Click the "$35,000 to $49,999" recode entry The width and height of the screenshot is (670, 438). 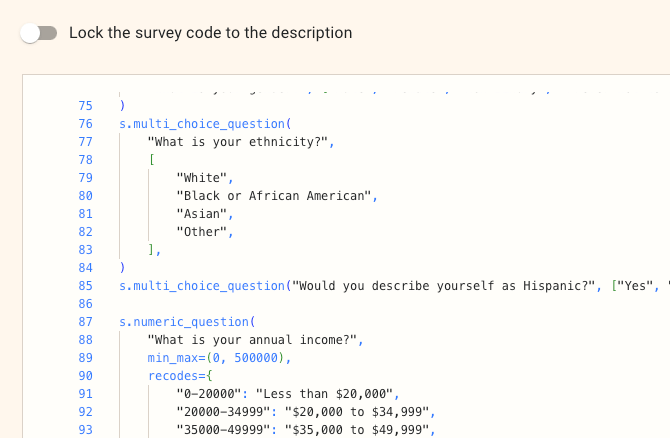click(357, 430)
